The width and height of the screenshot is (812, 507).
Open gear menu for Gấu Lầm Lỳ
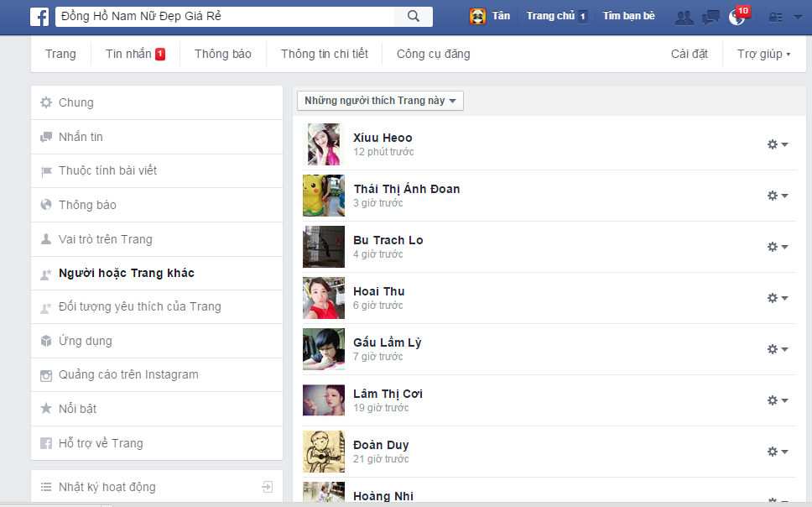point(778,349)
